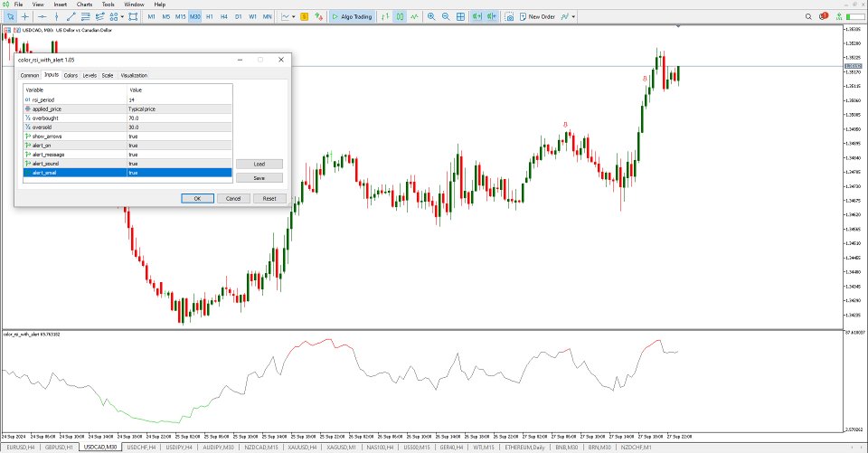This screenshot has width=868, height=453.
Task: Select the trendline drawing tool
Action: pyautogui.click(x=71, y=16)
